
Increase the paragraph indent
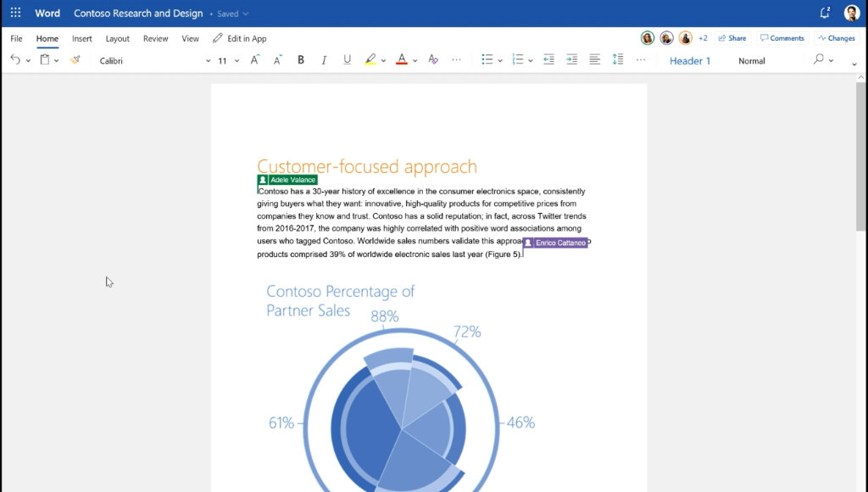click(572, 60)
